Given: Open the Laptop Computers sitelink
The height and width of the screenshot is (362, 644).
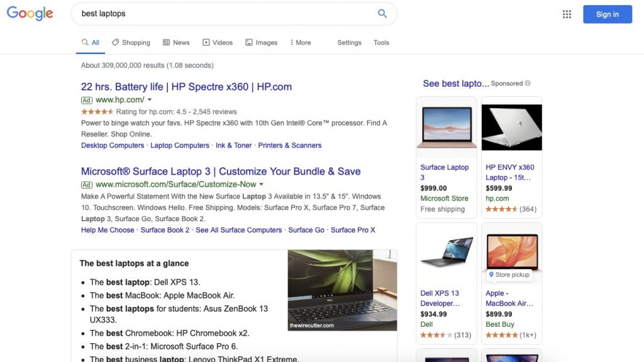Looking at the screenshot, I should 180,145.
